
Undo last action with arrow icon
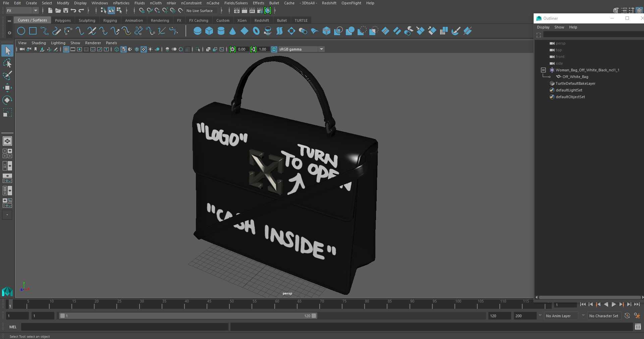pyautogui.click(x=73, y=11)
